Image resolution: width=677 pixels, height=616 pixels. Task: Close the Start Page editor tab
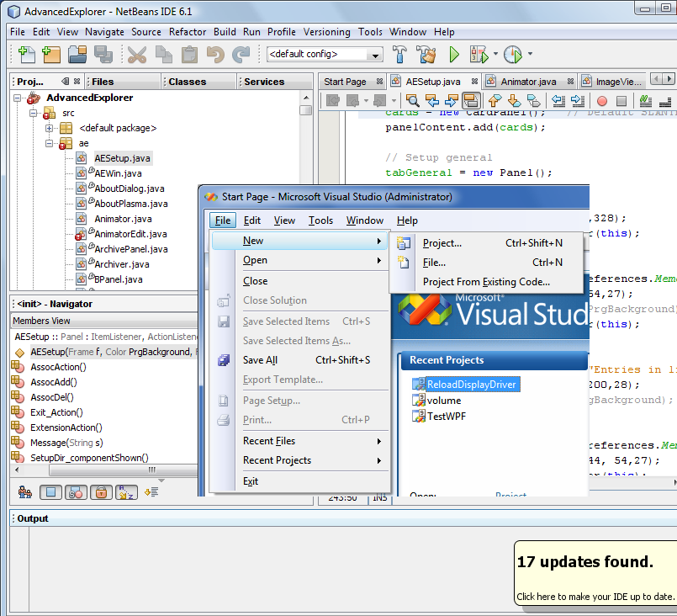pyautogui.click(x=379, y=82)
